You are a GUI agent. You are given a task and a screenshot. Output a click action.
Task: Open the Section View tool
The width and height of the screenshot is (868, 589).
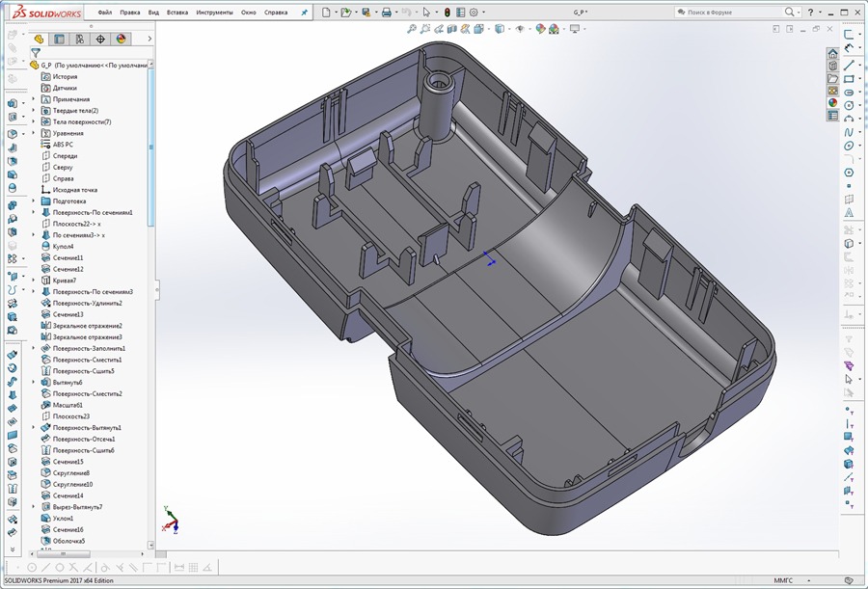click(450, 30)
